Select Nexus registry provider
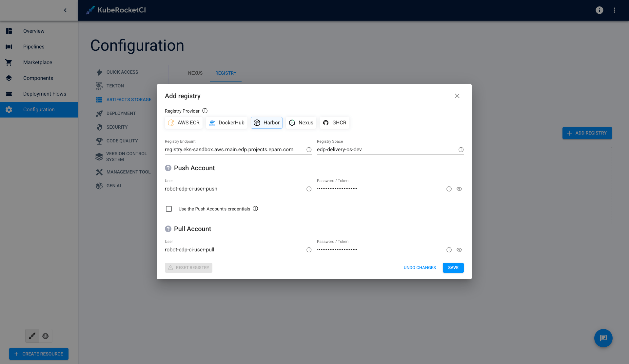 301,123
